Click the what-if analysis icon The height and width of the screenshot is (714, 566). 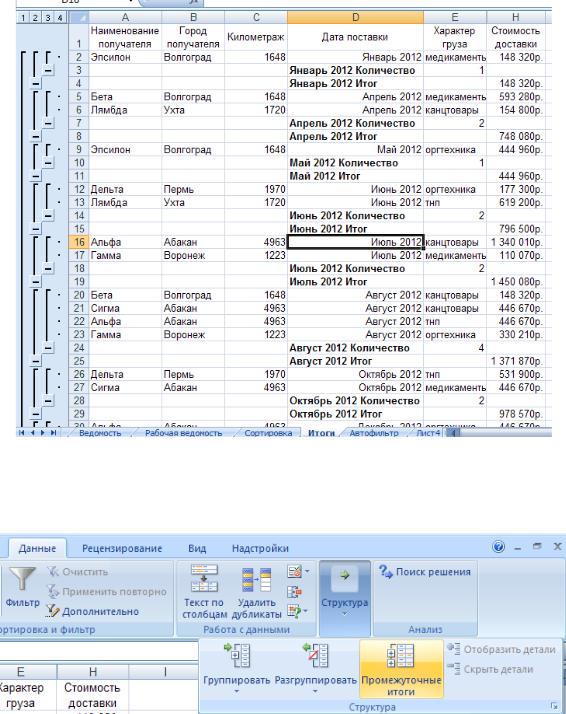click(x=294, y=611)
